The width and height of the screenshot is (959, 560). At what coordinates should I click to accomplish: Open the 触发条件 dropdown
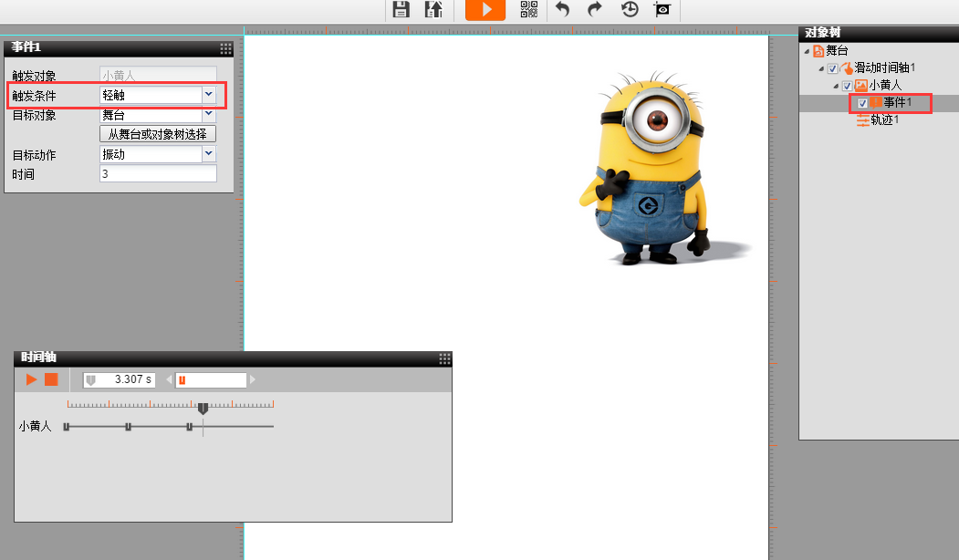(209, 94)
